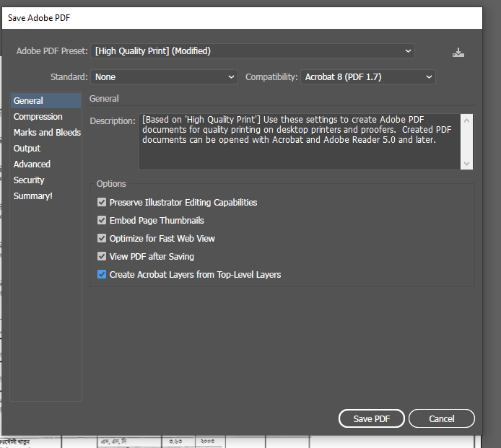
Task: Click the Options group label
Action: coord(111,184)
